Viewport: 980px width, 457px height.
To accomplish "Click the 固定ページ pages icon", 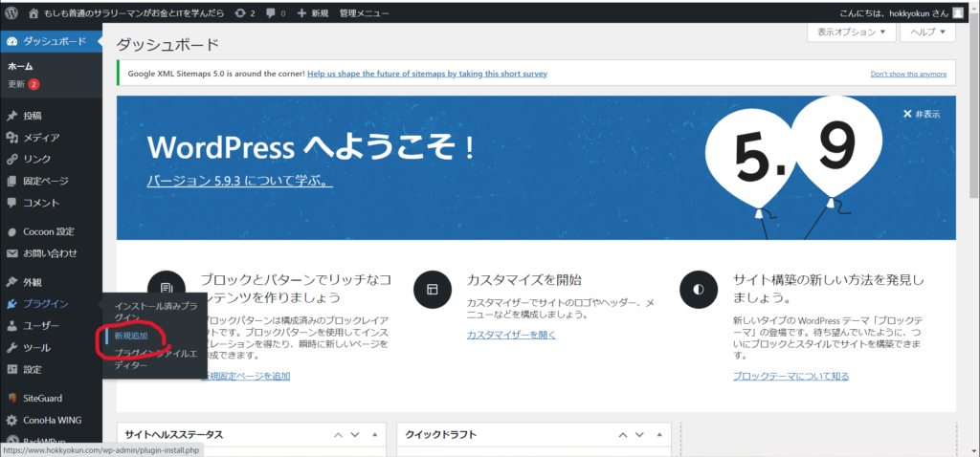I will tap(11, 181).
